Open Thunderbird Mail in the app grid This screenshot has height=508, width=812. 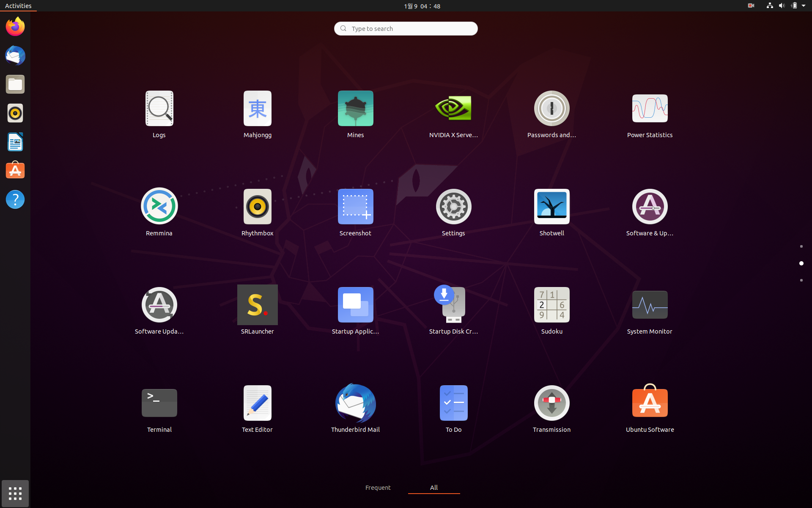355,409
